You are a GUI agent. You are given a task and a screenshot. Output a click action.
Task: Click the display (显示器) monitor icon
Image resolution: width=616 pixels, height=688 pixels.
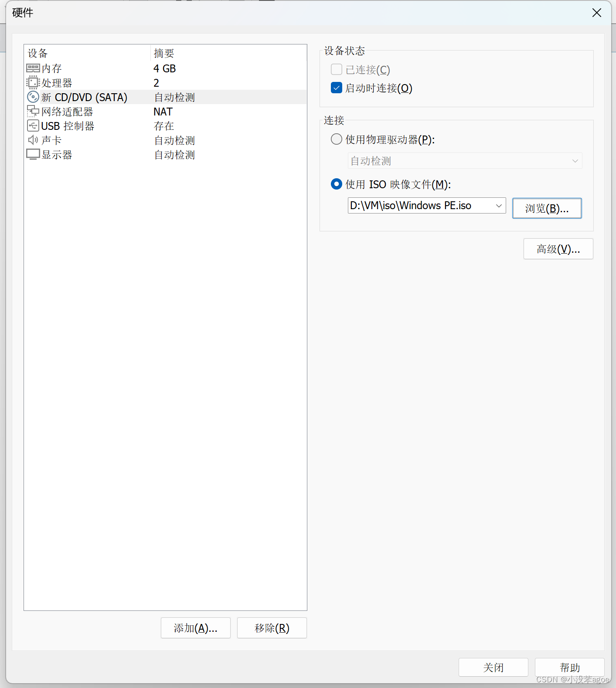click(x=33, y=155)
